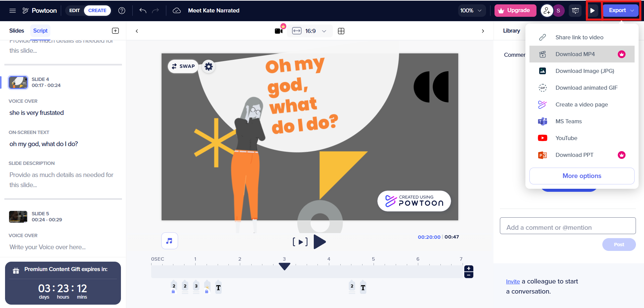Export to MS Teams
Viewport: 644px width, 308px height.
click(x=582, y=121)
